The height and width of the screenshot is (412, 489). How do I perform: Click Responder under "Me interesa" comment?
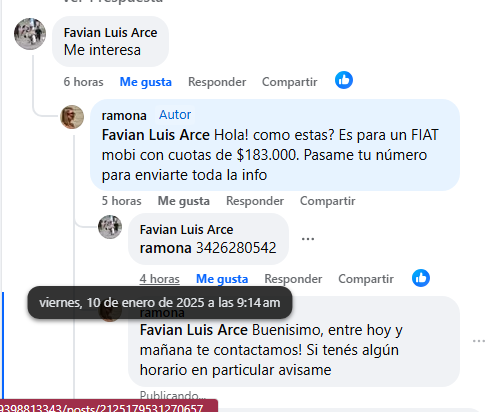217,82
